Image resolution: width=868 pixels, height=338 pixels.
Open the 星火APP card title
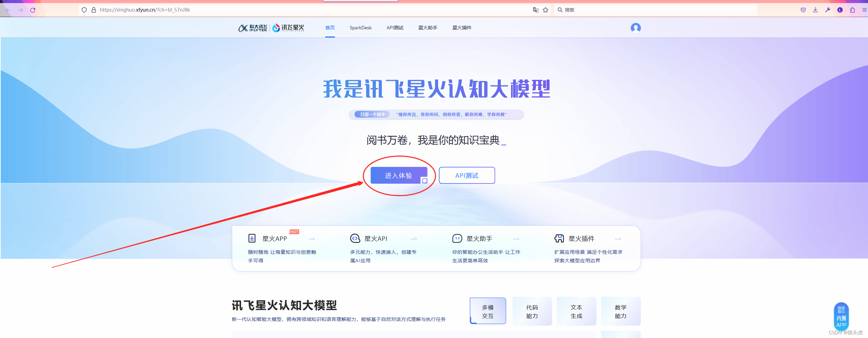point(274,239)
